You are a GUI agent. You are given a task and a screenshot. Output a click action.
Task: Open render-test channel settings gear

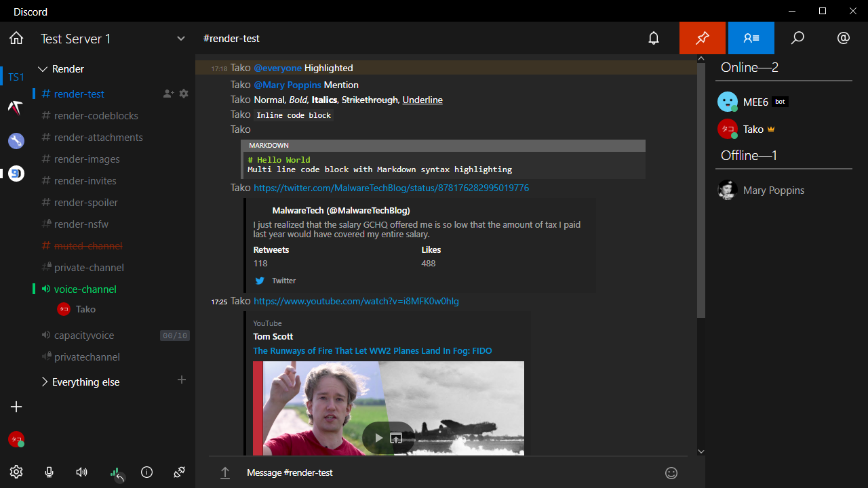pos(184,94)
